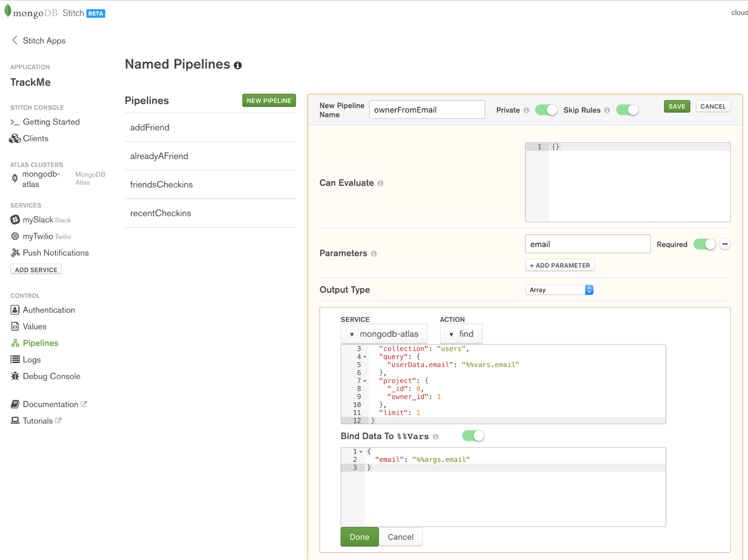
Task: Open the Authentication panel
Action: pos(49,310)
